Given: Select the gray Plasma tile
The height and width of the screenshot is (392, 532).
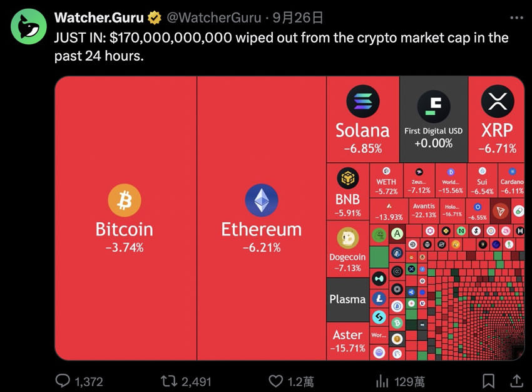Looking at the screenshot, I should click(348, 299).
